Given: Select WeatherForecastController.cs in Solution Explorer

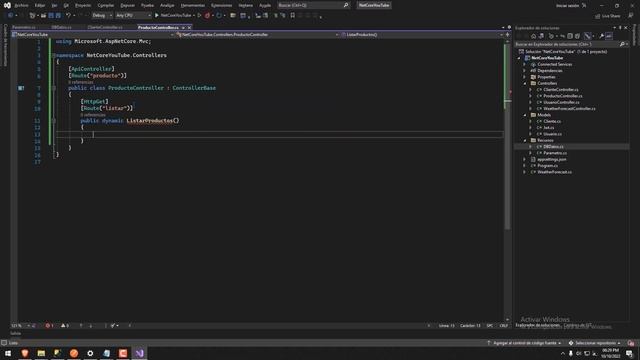Looking at the screenshot, I should (x=569, y=109).
